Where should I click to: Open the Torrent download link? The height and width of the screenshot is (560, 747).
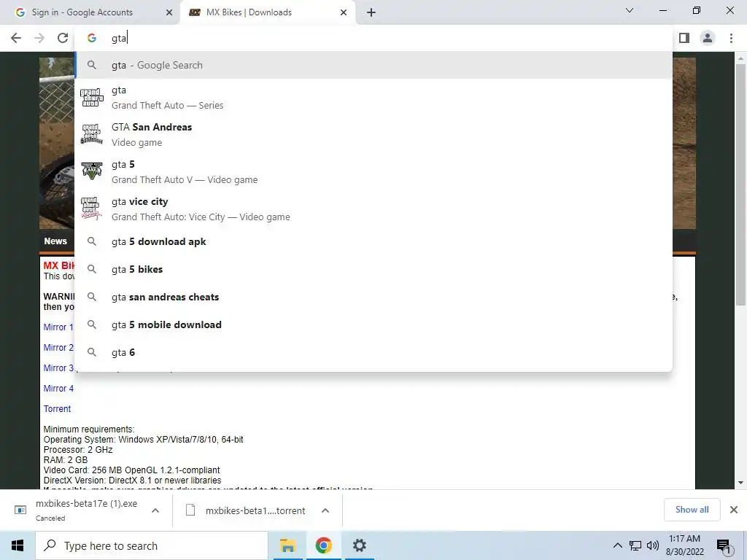coord(57,409)
